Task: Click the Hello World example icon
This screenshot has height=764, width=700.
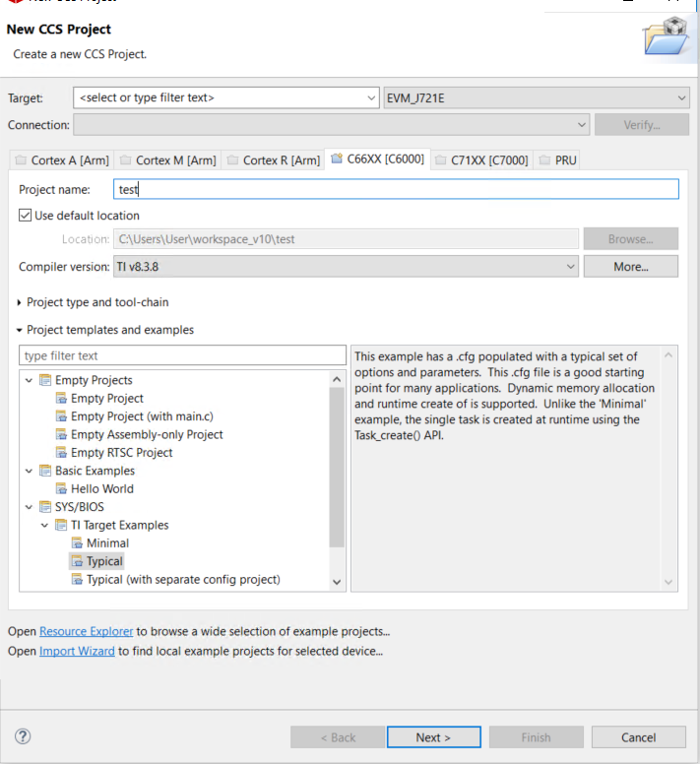Action: 62,488
